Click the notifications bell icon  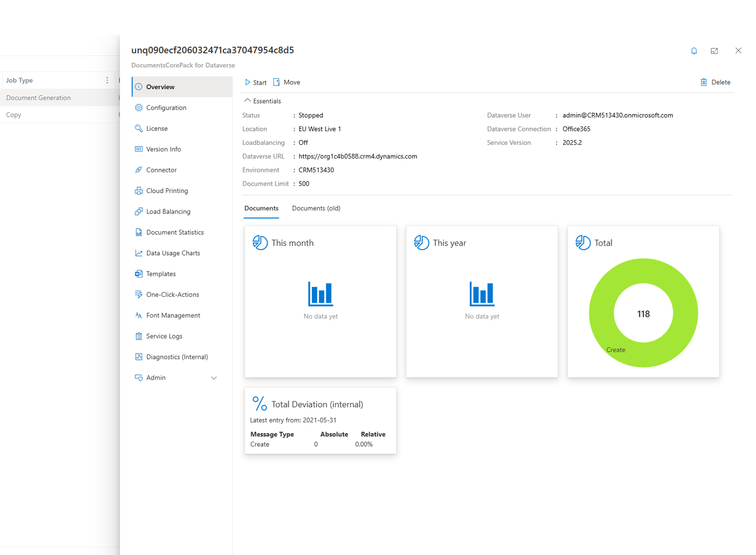coord(694,51)
